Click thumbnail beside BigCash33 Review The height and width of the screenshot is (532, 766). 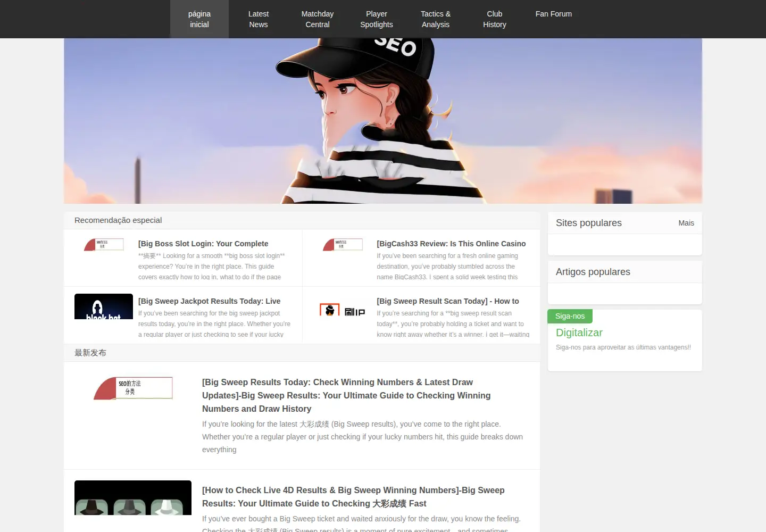pos(343,244)
